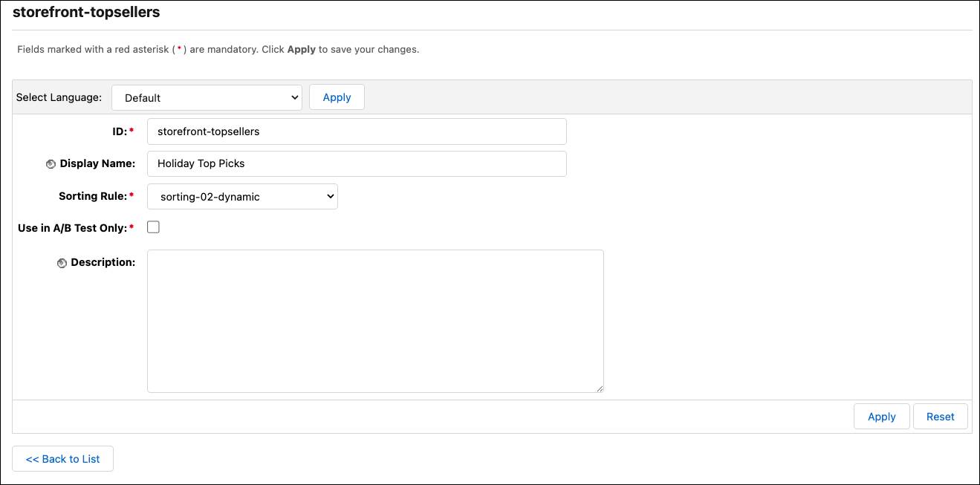Screen dimensions: 980x485
Task: Click the Description label text
Action: pyautogui.click(x=103, y=263)
